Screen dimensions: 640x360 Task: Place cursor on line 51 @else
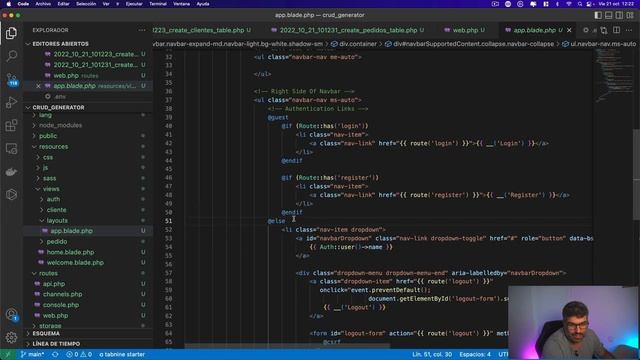point(276,221)
